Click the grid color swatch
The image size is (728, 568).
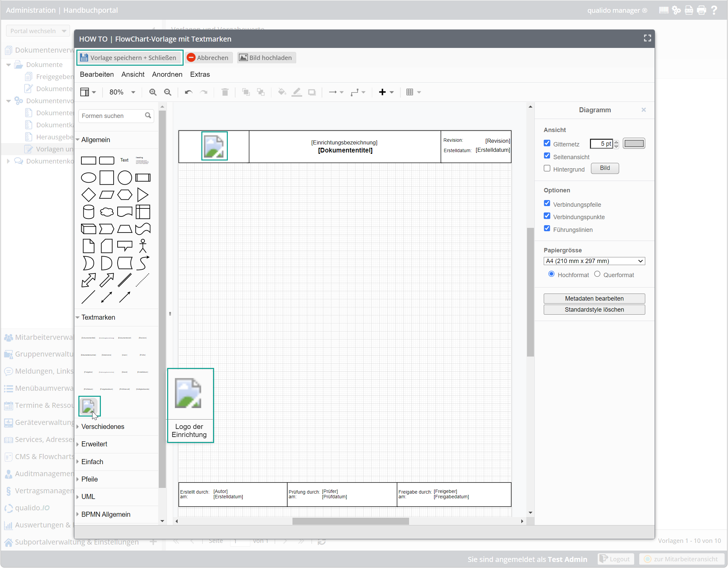click(634, 144)
